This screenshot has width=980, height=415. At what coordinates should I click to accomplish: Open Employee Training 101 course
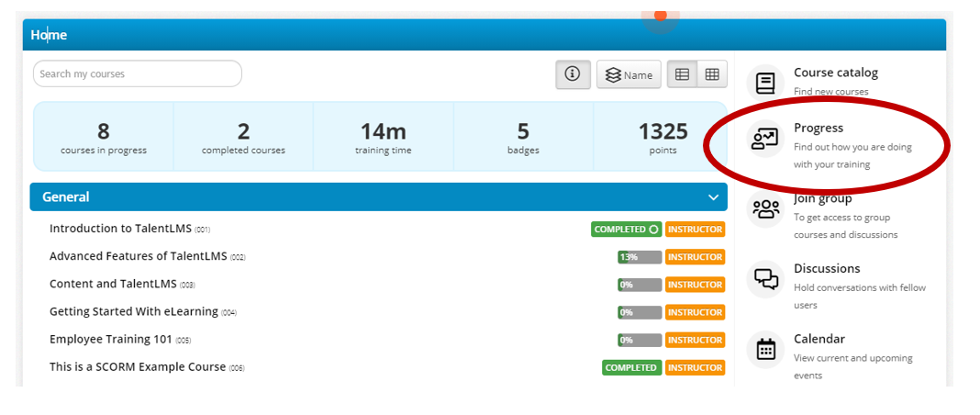(111, 340)
